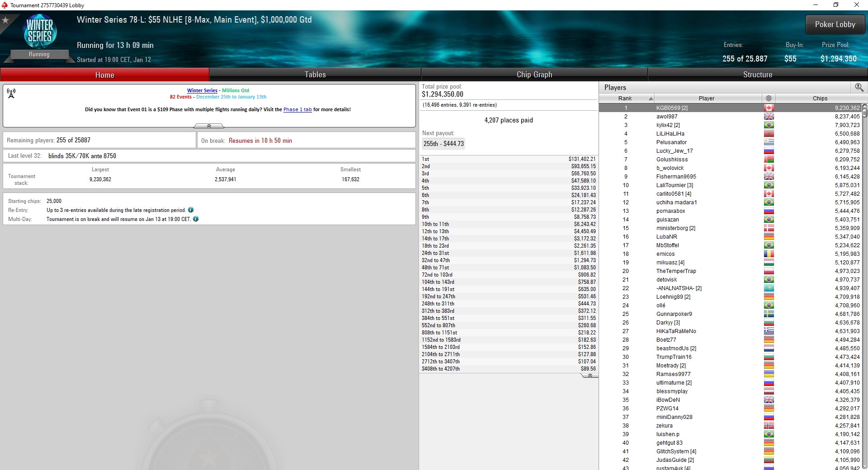Click flag icon next to LiLiHaLiHa

pyautogui.click(x=769, y=134)
